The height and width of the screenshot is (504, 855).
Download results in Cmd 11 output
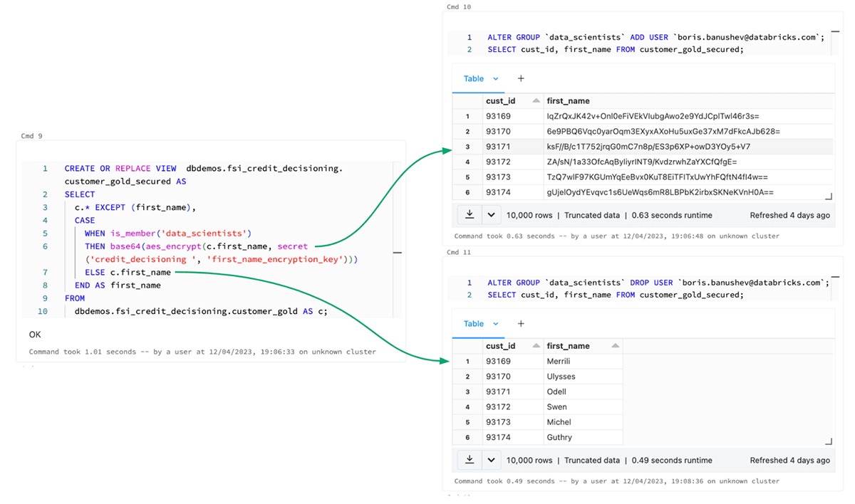click(x=470, y=460)
